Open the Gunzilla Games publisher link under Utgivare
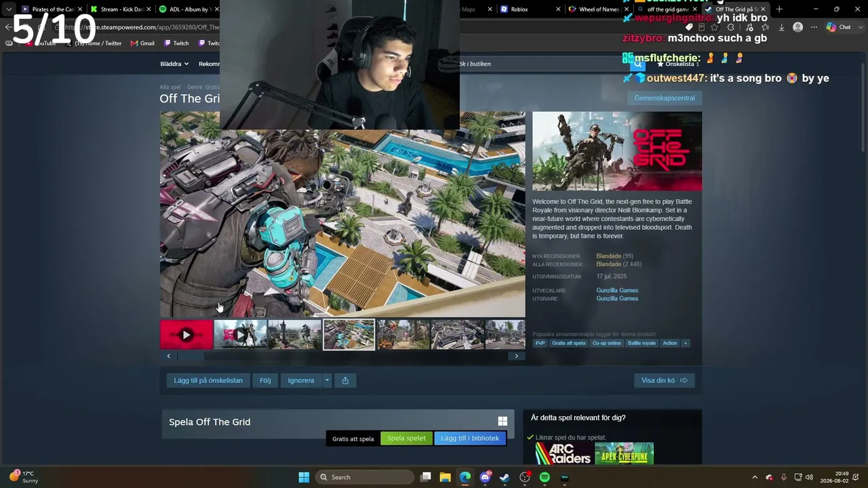The width and height of the screenshot is (868, 488). click(617, 298)
